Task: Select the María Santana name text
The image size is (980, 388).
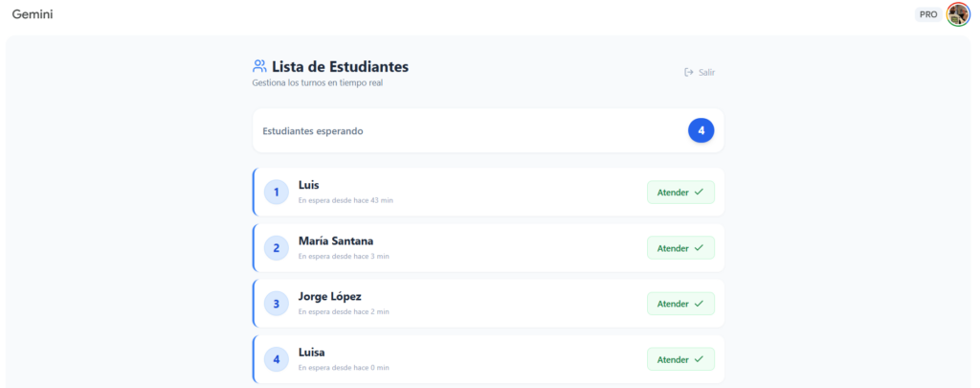Action: click(336, 240)
